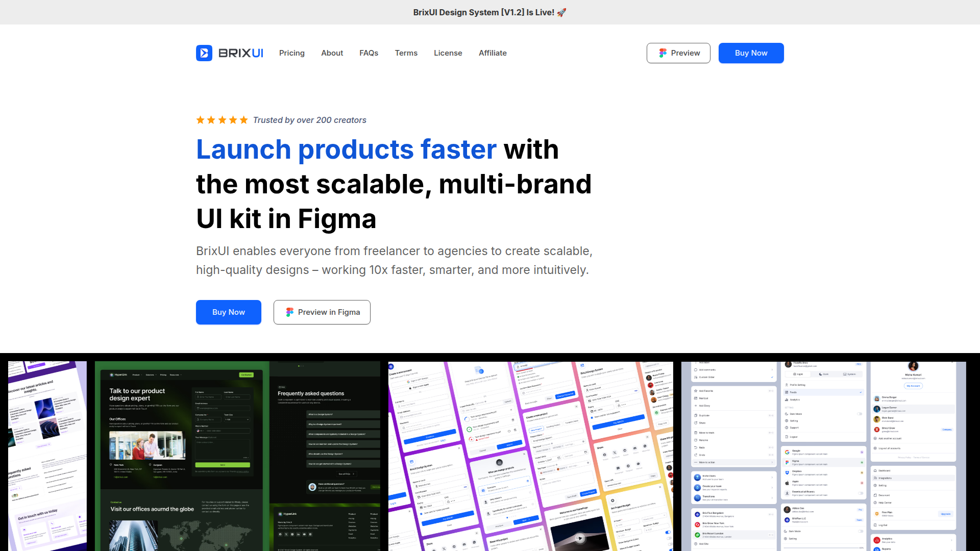Open the light menu components thumbnail
The image size is (980, 551).
824,456
